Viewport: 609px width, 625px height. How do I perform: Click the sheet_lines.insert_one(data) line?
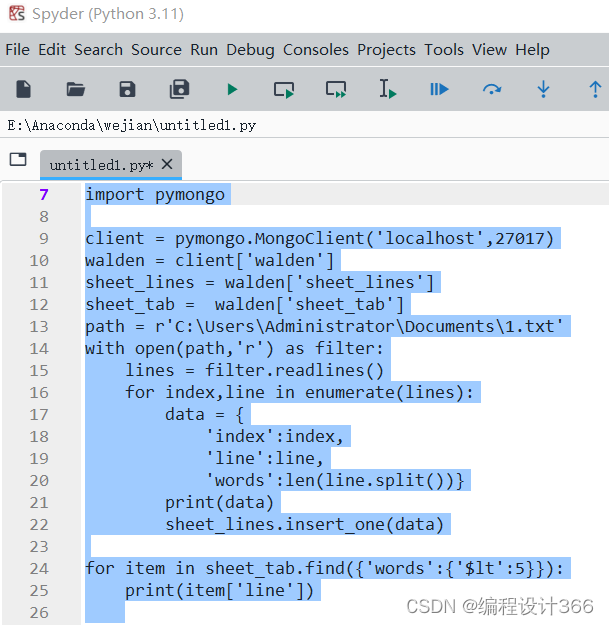(304, 525)
